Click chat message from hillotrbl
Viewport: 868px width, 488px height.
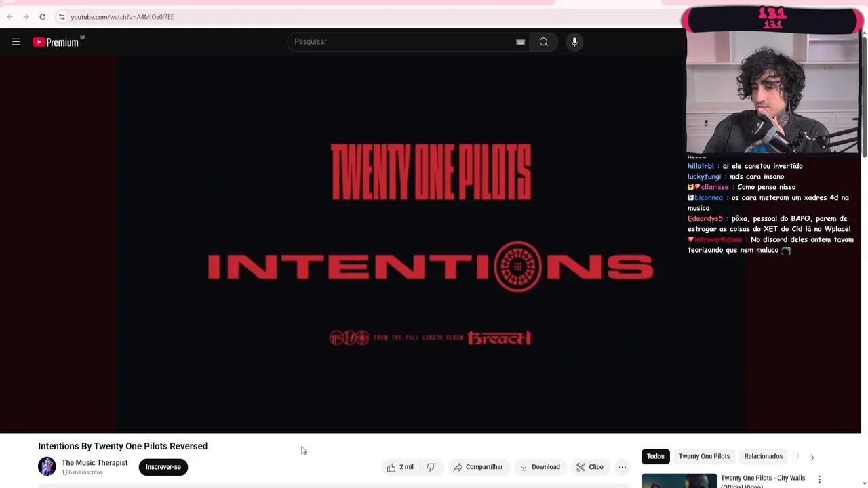click(745, 166)
